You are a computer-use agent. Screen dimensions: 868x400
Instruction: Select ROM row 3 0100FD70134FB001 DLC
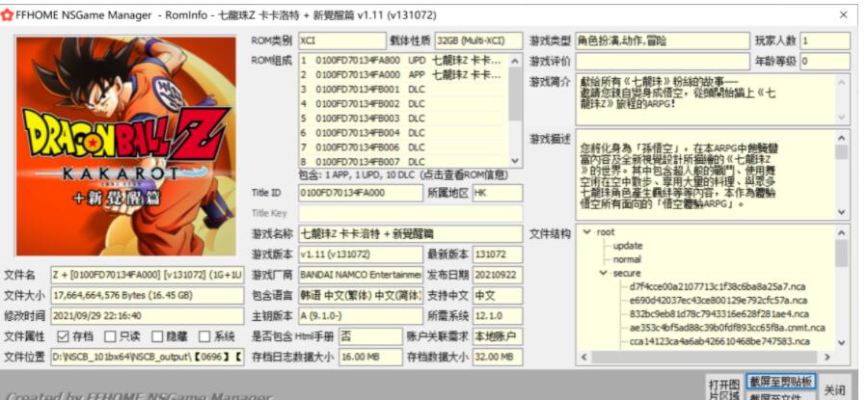(403, 89)
